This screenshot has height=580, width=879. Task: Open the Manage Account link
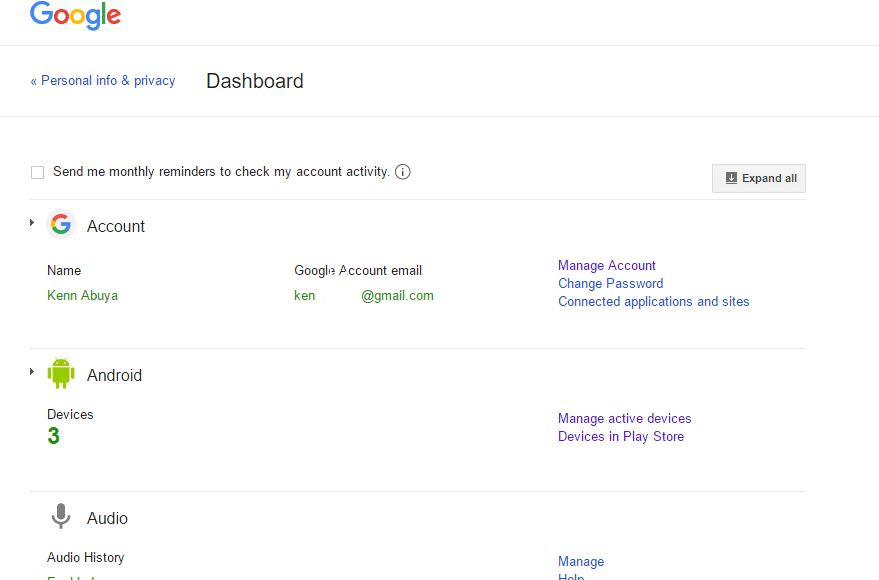click(607, 265)
